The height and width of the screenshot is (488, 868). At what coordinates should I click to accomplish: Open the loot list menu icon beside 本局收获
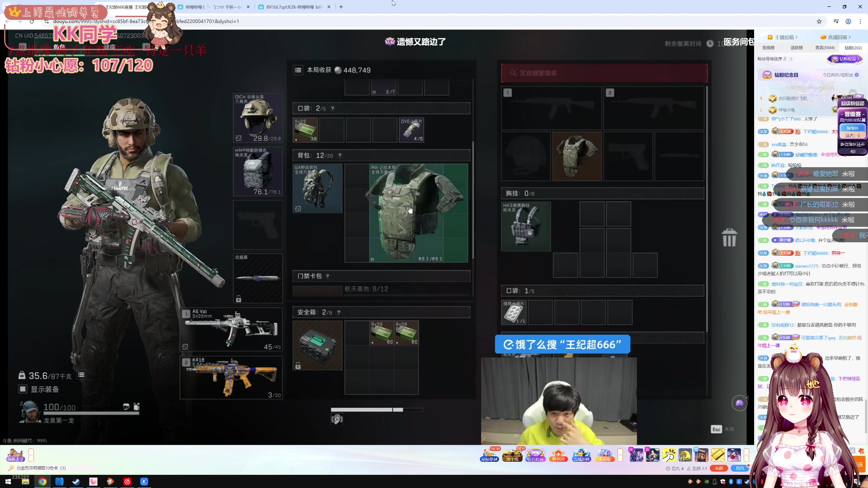point(298,70)
